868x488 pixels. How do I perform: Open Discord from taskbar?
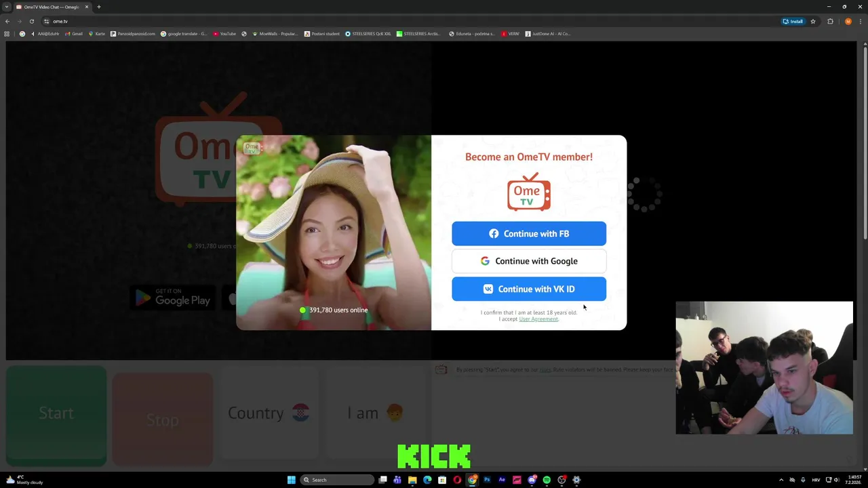point(532,480)
